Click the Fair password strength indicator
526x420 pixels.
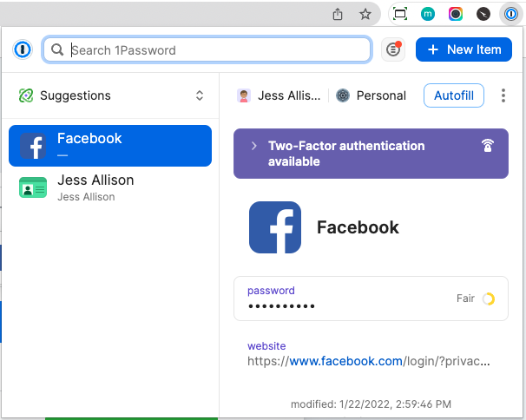(476, 299)
